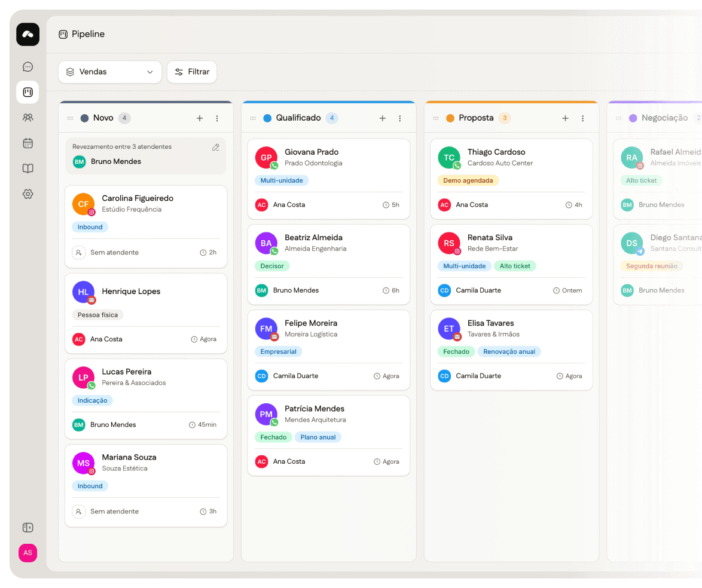Open the AS user avatar menu
Viewport: 702px width, 588px height.
click(28, 553)
